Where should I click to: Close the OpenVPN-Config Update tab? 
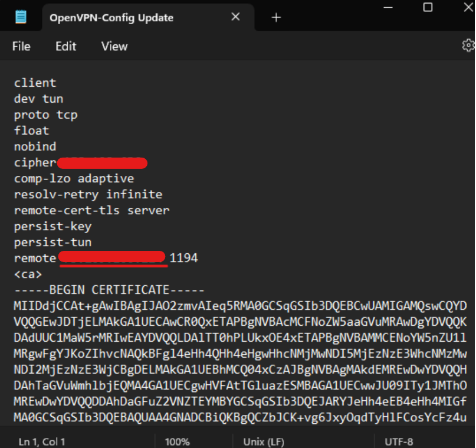(x=235, y=17)
